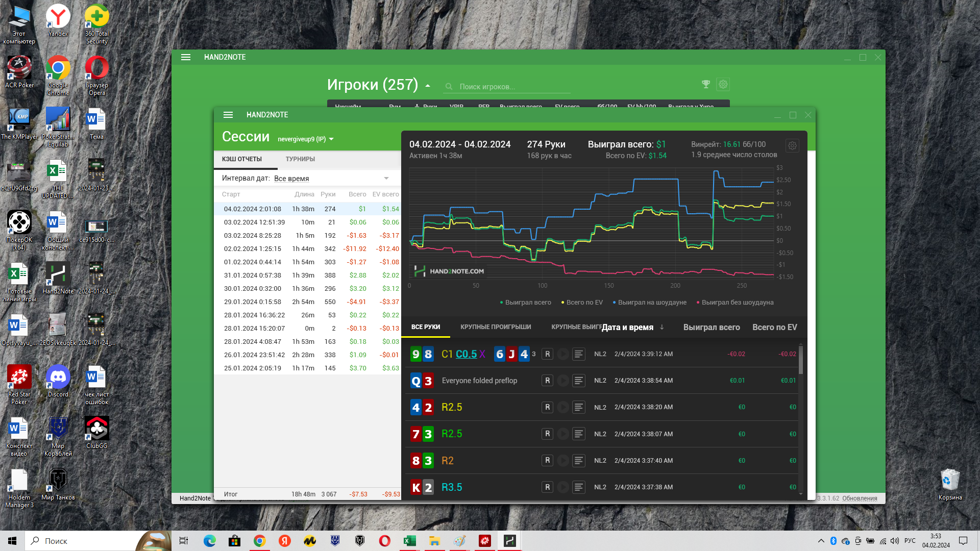Open graph settings gear icon
The width and height of the screenshot is (980, 551).
pyautogui.click(x=792, y=146)
